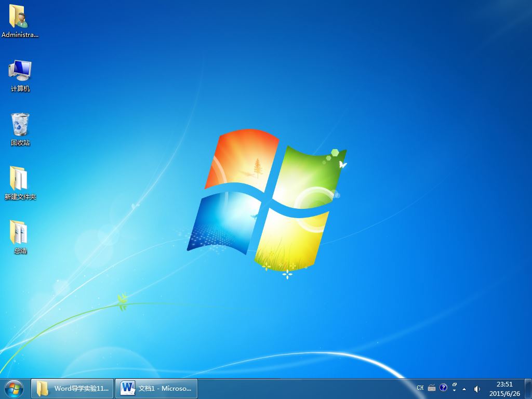Open the Windows Start menu
Screen dimensions: 532x399
click(14, 389)
